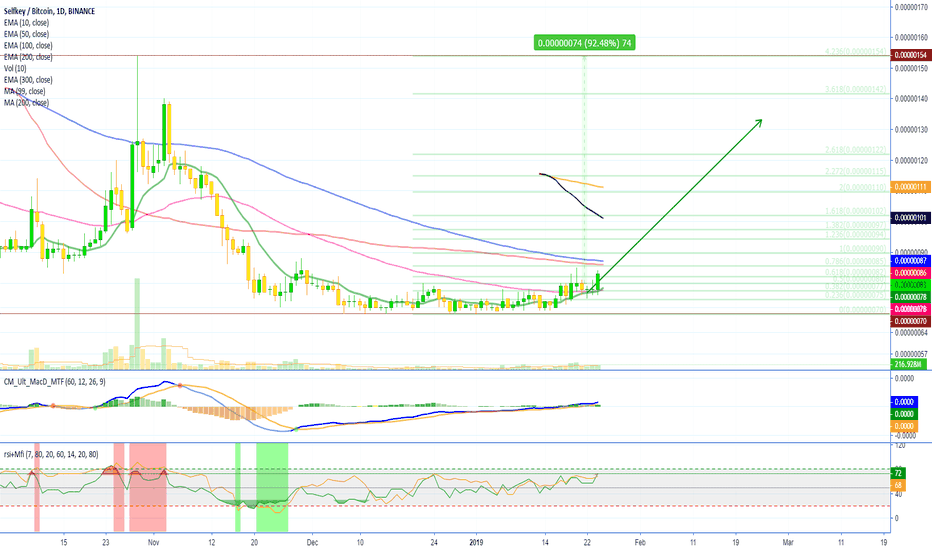Select the MA (99, close) indicator label
Viewport: 932px width, 550px height.
click(24, 91)
